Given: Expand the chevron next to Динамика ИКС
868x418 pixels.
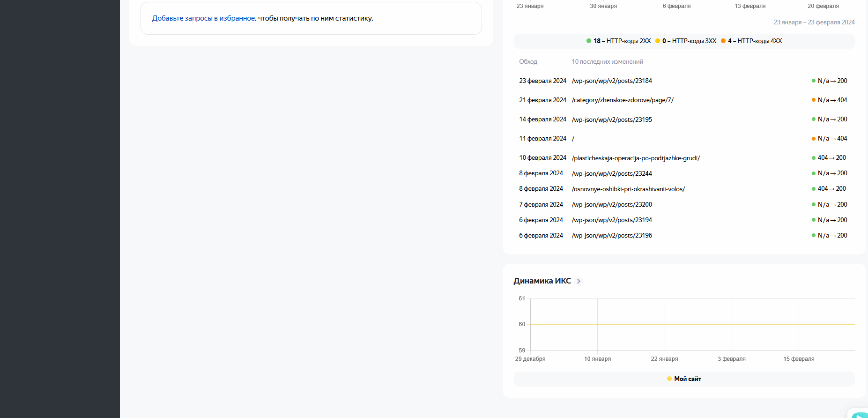Looking at the screenshot, I should tap(579, 281).
